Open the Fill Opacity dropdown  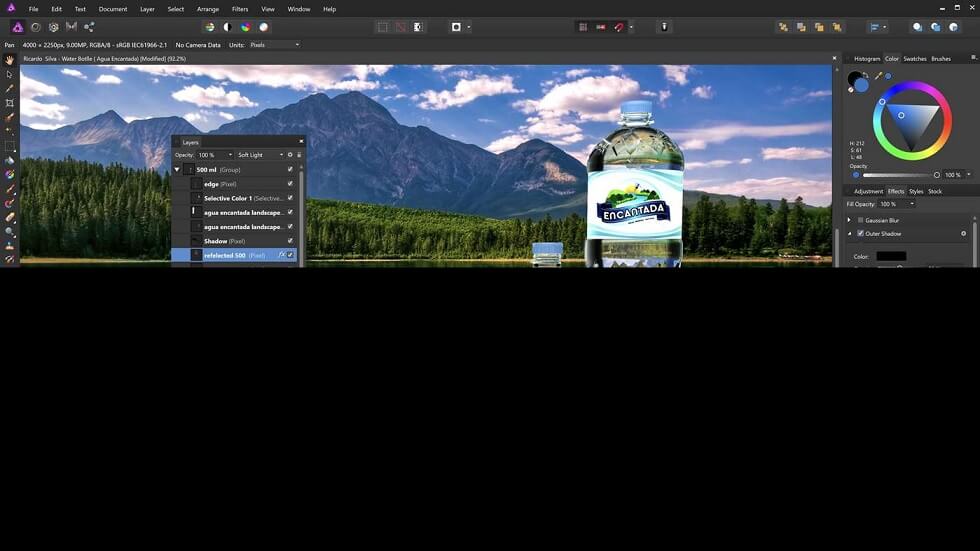(897, 204)
